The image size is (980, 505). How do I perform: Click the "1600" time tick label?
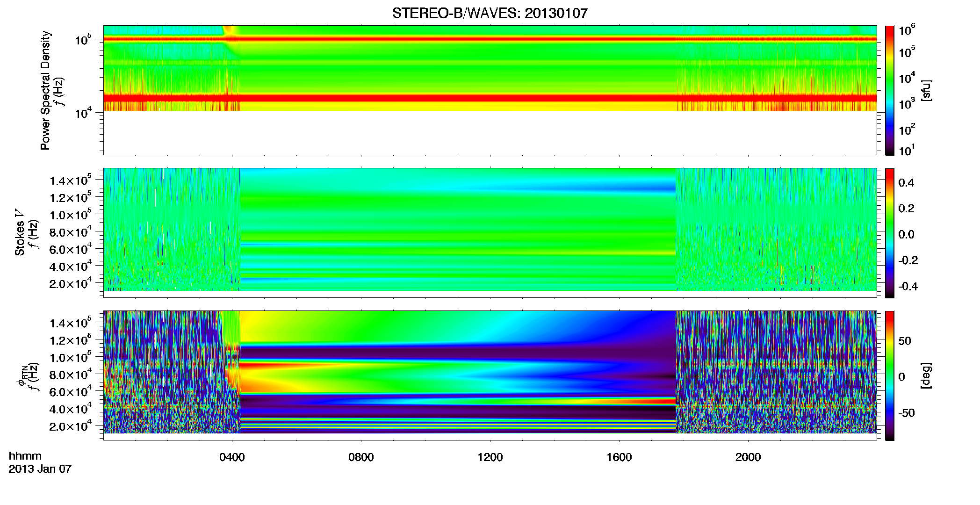click(x=619, y=457)
